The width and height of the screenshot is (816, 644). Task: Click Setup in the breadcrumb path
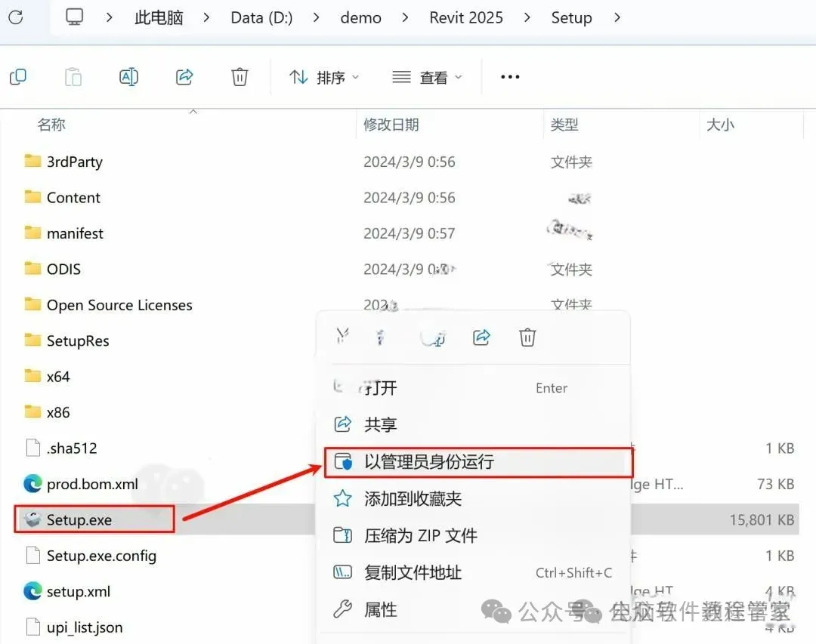click(571, 17)
